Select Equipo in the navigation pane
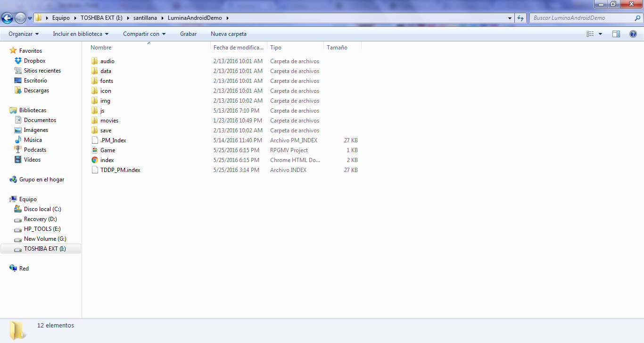The image size is (644, 343). (x=28, y=199)
